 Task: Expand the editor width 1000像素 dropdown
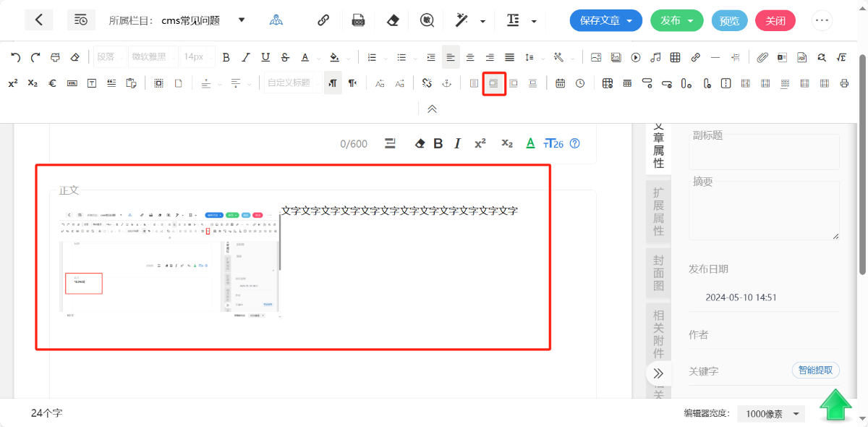(x=771, y=414)
